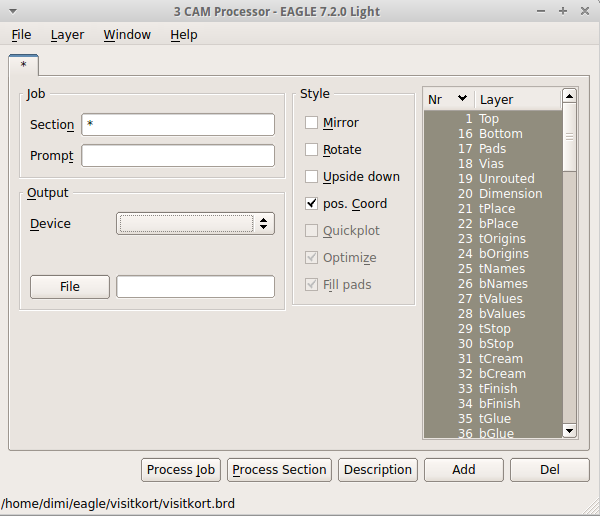Enable the Rotate checkbox

click(x=311, y=150)
